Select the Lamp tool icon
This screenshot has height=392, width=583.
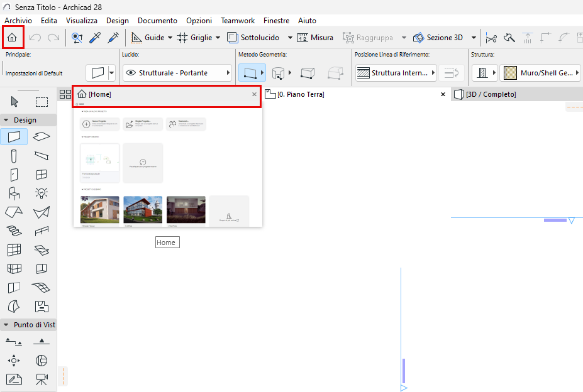coord(42,193)
